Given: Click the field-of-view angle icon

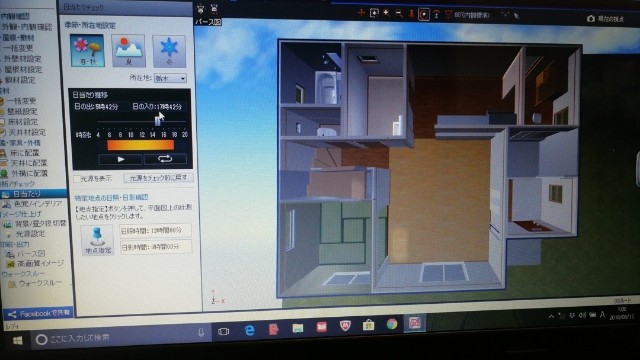Looking at the screenshot, I should (x=449, y=15).
